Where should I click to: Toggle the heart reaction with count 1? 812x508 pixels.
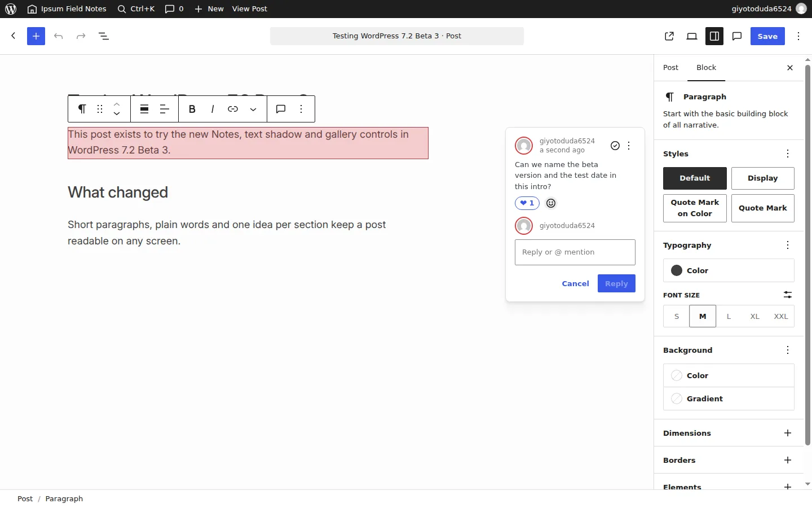tap(527, 203)
